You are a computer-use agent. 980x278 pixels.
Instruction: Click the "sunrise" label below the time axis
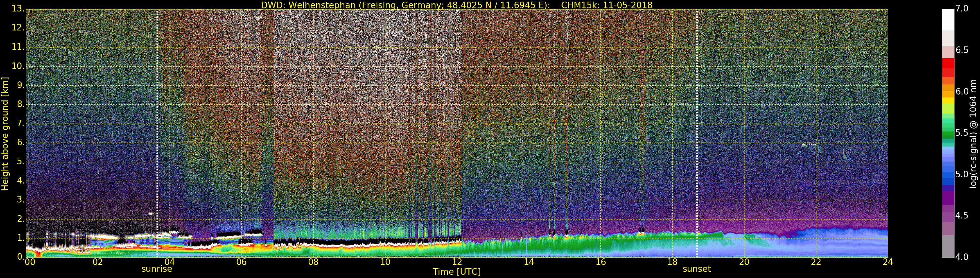point(157,269)
